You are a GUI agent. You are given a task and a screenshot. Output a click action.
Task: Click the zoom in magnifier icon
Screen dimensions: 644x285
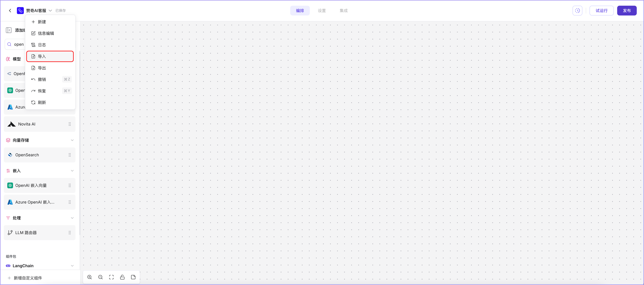point(90,277)
